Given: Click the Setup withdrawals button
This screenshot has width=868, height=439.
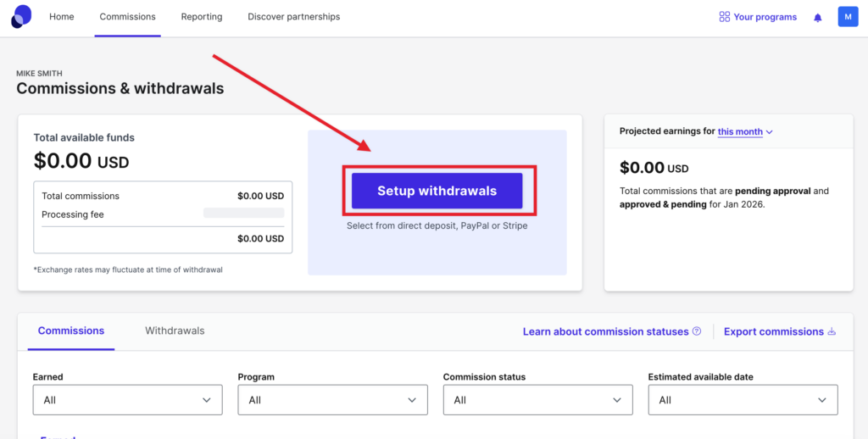Looking at the screenshot, I should pos(437,191).
